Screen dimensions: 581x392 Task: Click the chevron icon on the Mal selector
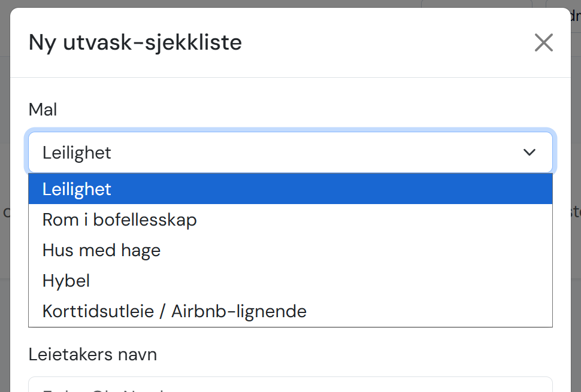[x=529, y=153]
